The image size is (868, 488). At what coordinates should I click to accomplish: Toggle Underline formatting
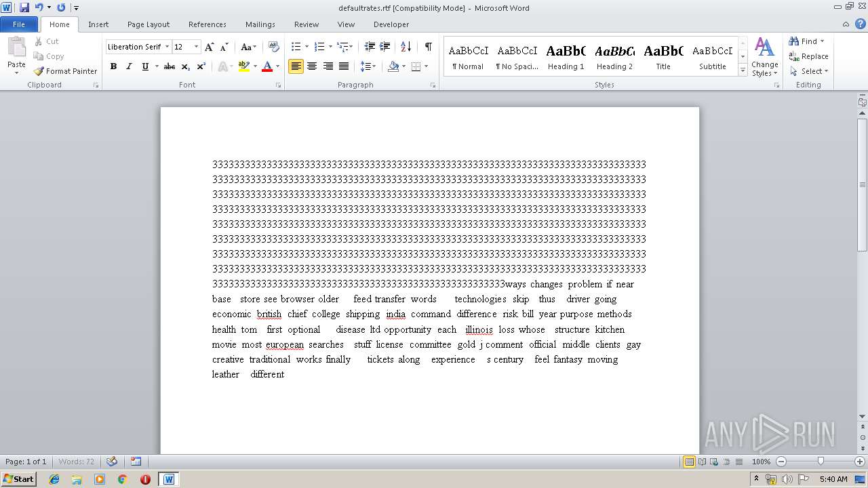point(145,66)
